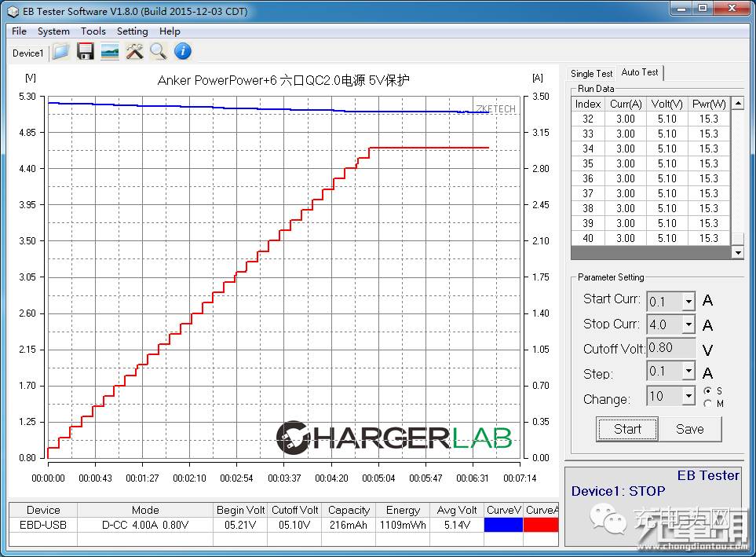Select Run Data row index 36
Viewport: 756px width, 557px height.
pyautogui.click(x=651, y=178)
